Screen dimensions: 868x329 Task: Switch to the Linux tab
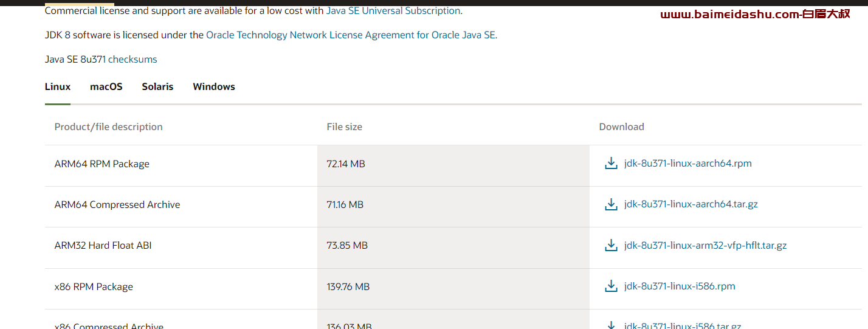tap(58, 86)
